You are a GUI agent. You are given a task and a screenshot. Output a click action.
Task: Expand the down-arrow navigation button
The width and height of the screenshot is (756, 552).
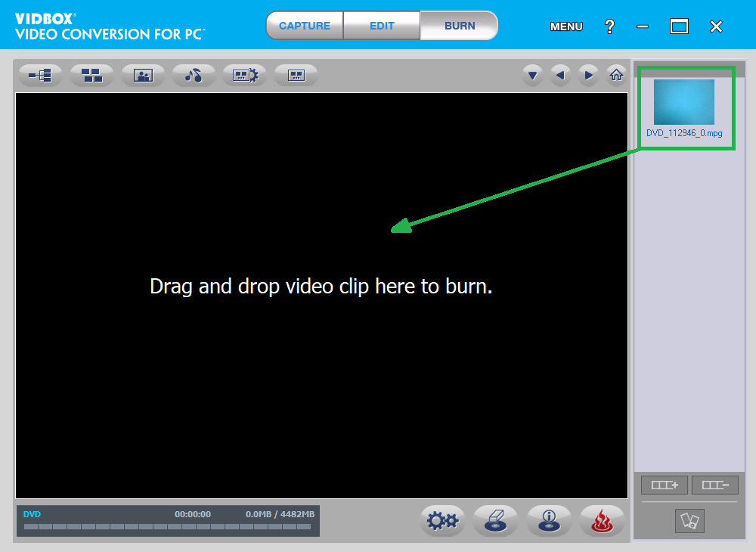[533, 75]
